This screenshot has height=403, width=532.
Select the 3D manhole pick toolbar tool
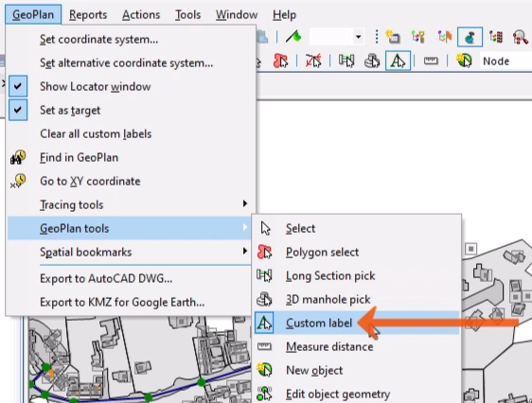(372, 61)
